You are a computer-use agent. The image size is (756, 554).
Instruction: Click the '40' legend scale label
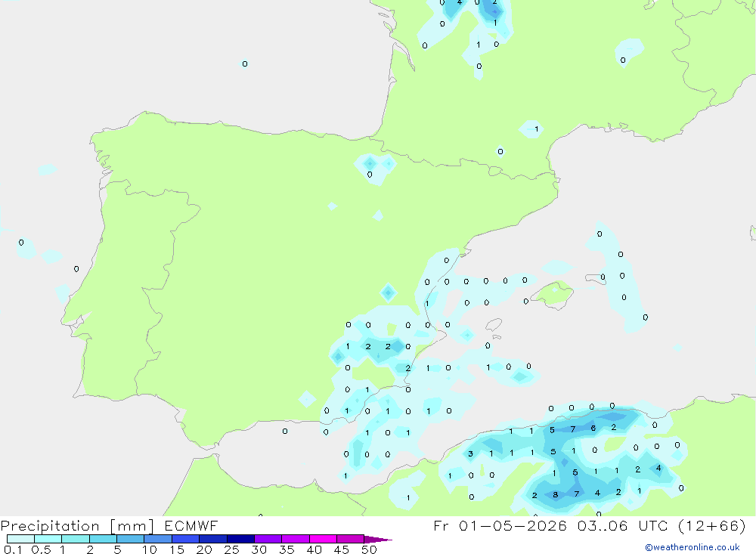point(314,549)
